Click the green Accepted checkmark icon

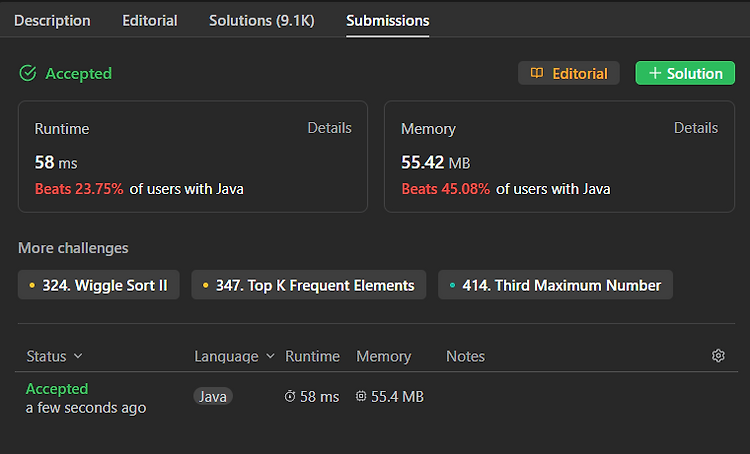coord(28,73)
